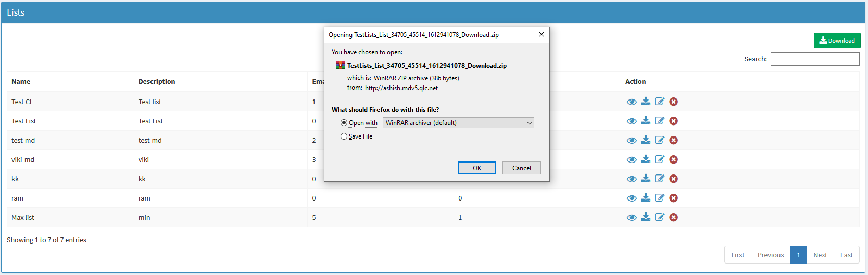Choose the 'Save File' radio option
The height and width of the screenshot is (275, 868).
344,136
